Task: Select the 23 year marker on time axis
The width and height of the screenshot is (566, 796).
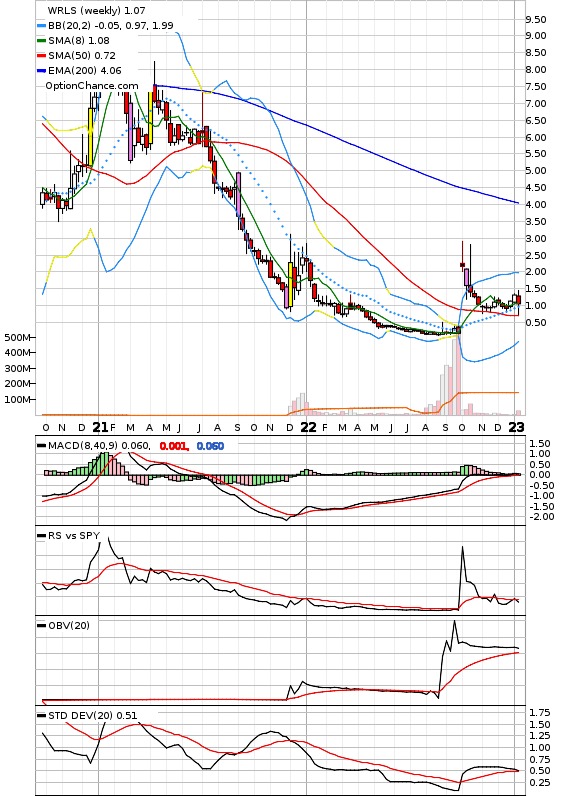Action: [517, 427]
